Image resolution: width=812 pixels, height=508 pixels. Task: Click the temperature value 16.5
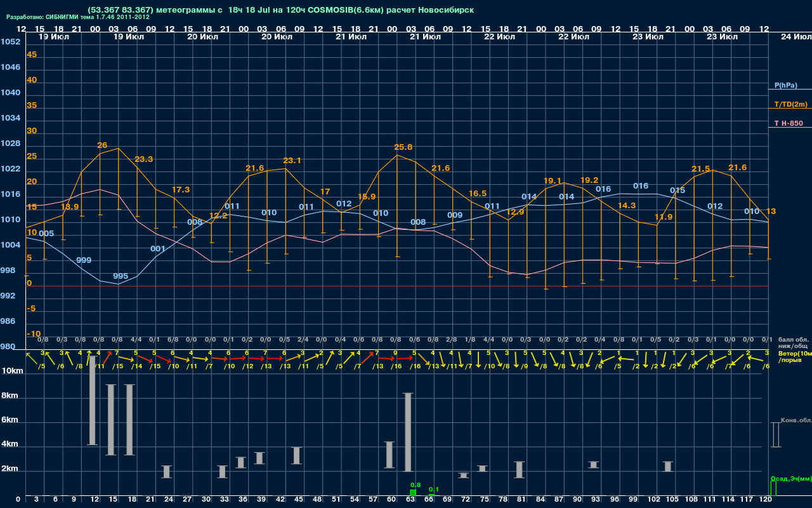[x=478, y=193]
